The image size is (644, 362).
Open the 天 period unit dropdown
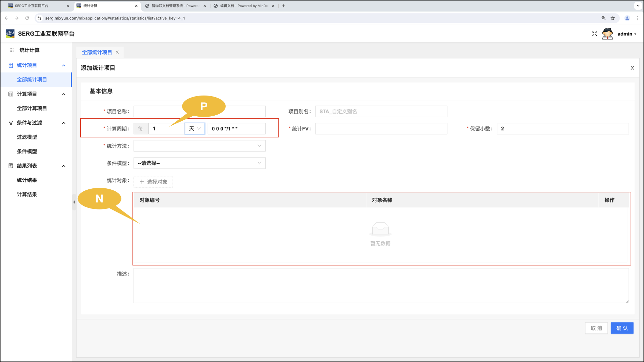(195, 129)
